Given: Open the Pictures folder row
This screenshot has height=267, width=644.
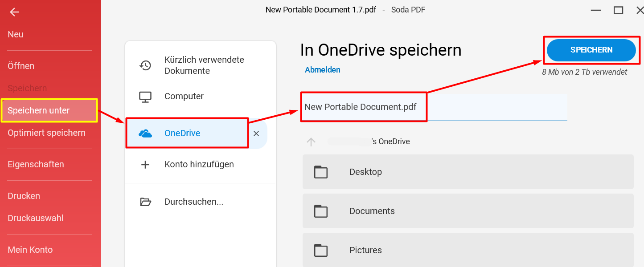Looking at the screenshot, I should [x=468, y=250].
